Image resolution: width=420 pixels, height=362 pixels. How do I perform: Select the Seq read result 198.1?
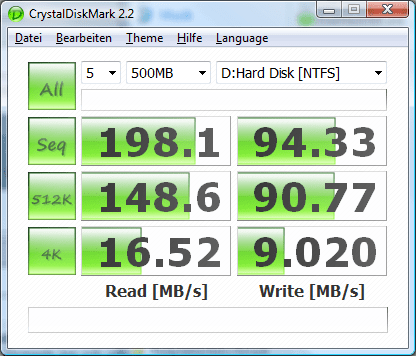tap(156, 141)
